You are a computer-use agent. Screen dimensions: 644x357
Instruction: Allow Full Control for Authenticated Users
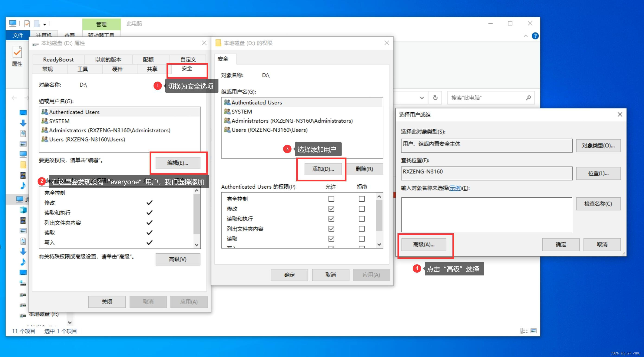click(x=331, y=199)
